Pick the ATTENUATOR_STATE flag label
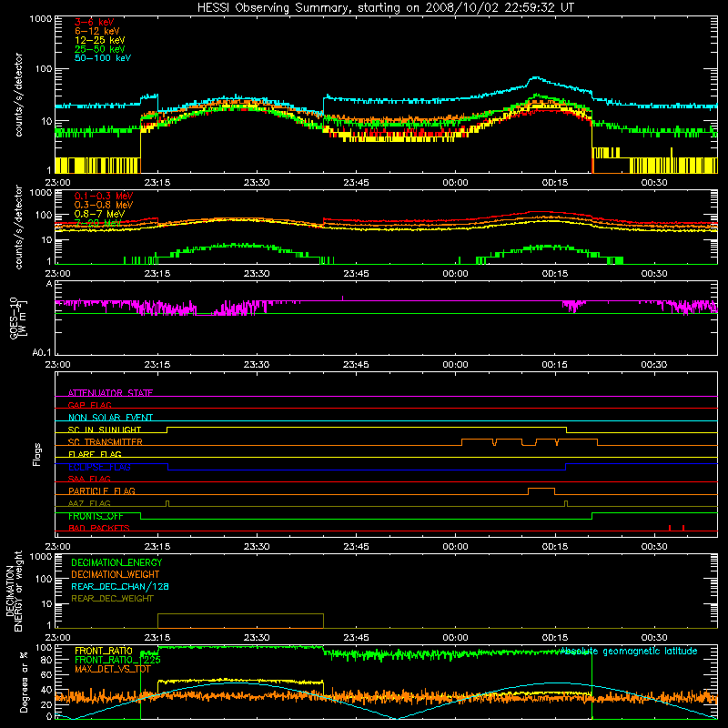 (110, 393)
